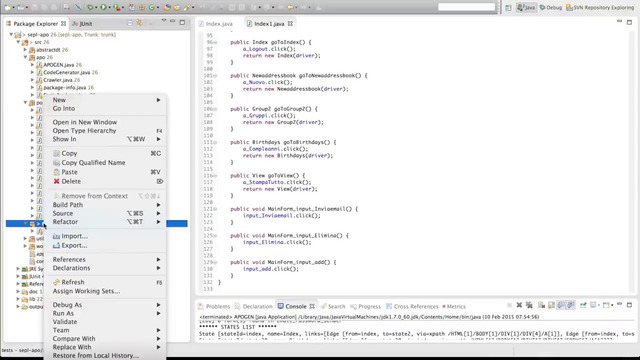Image resolution: width=640 pixels, height=360 pixels.
Task: Choose Export... from context menu
Action: tap(106, 245)
